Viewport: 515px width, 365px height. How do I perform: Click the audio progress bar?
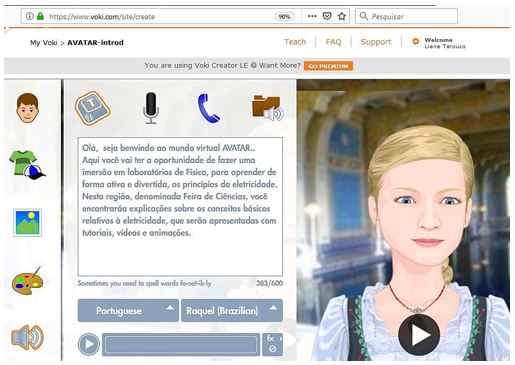(181, 344)
